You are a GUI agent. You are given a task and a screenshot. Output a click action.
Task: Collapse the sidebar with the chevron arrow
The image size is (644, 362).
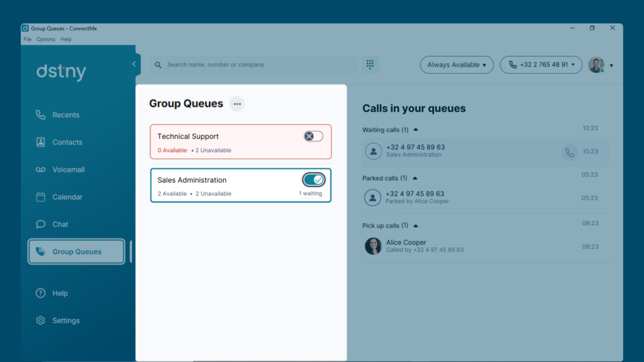(x=134, y=64)
